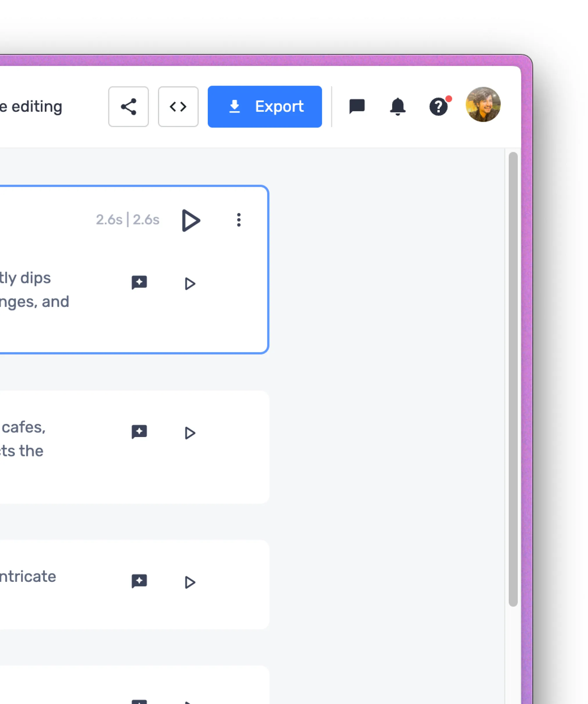The width and height of the screenshot is (588, 704).
Task: Click AI comment icon beside "tly dips"
Action: [139, 283]
